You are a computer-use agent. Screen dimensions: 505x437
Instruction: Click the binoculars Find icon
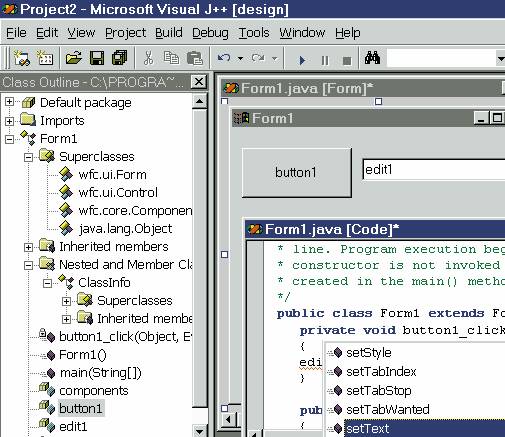click(x=372, y=58)
